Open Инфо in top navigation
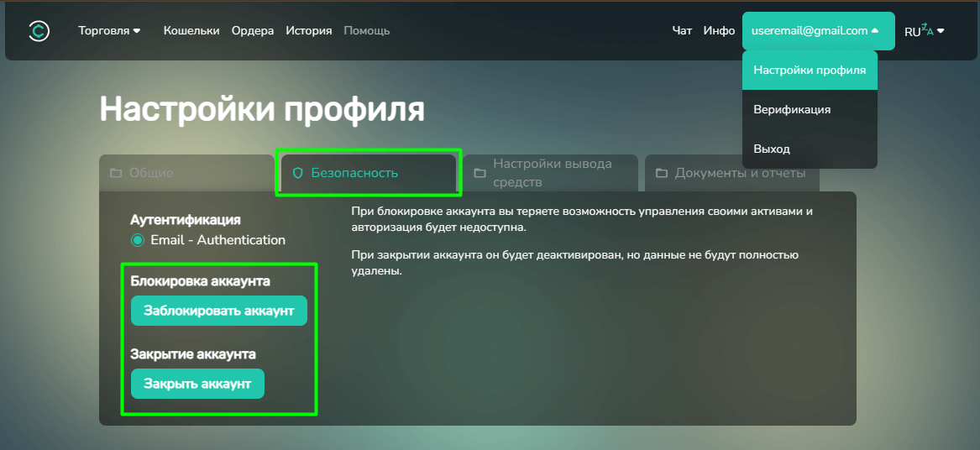The width and height of the screenshot is (980, 450). coord(719,31)
